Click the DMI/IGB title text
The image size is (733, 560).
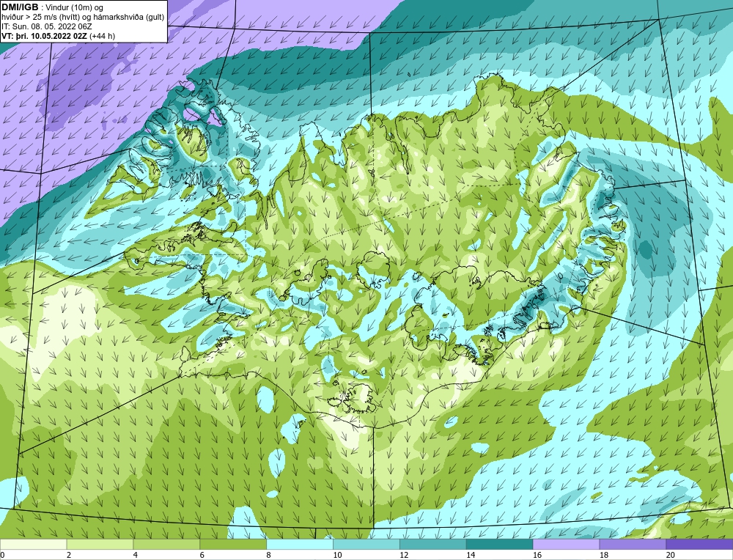click(20, 7)
